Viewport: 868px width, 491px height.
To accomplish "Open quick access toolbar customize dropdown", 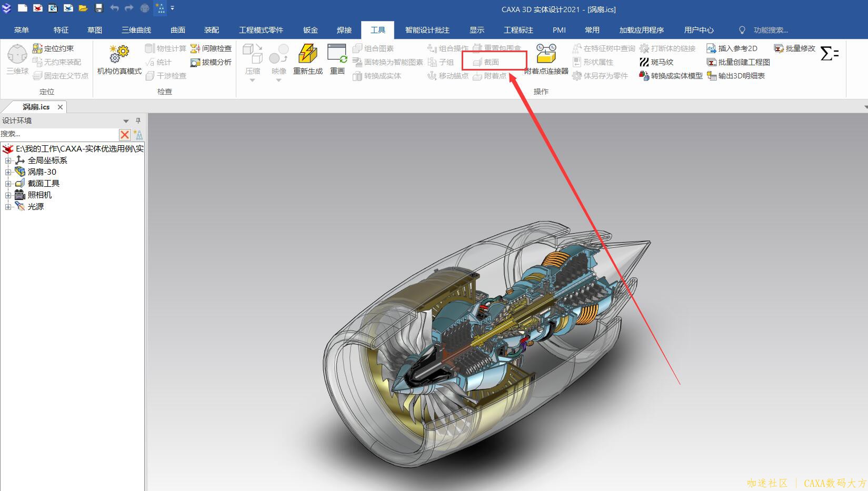I will coord(172,8).
